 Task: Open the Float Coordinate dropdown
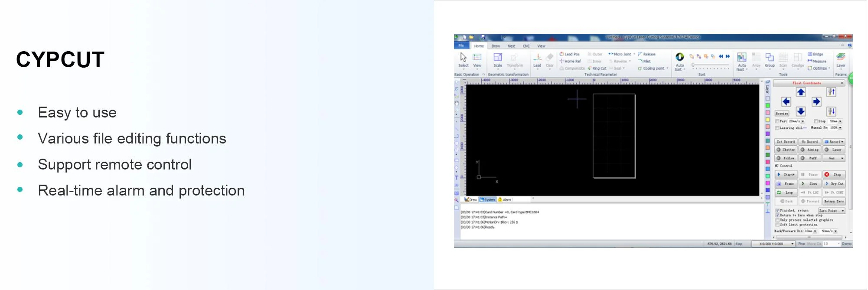coord(809,83)
